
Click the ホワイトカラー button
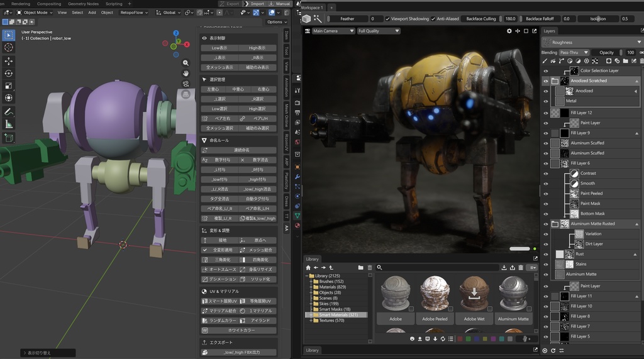click(x=238, y=330)
